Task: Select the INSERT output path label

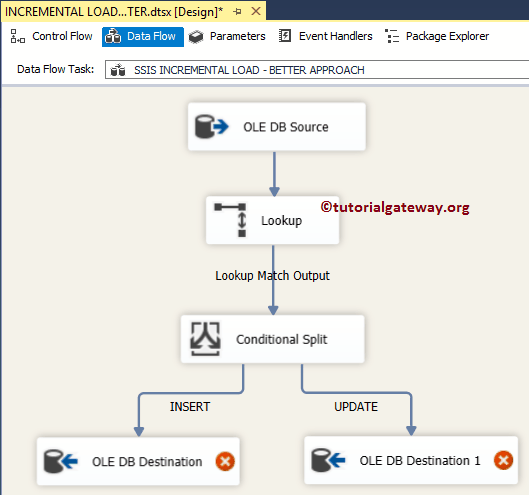Action: point(190,407)
